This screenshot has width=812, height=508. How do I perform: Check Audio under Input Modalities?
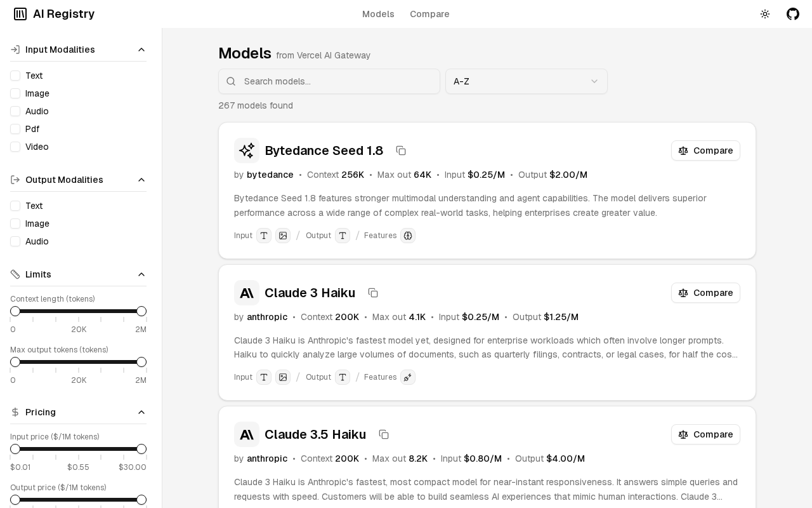coord(15,111)
